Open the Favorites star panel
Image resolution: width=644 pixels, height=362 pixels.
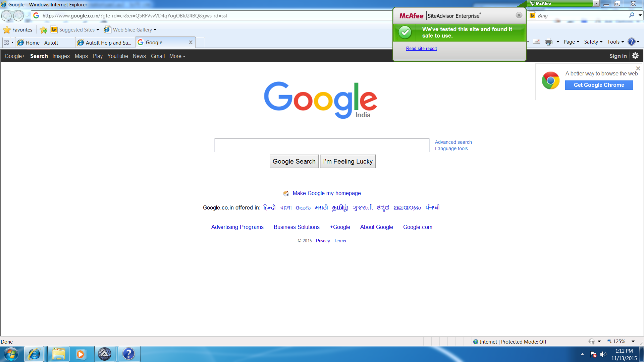pos(18,30)
